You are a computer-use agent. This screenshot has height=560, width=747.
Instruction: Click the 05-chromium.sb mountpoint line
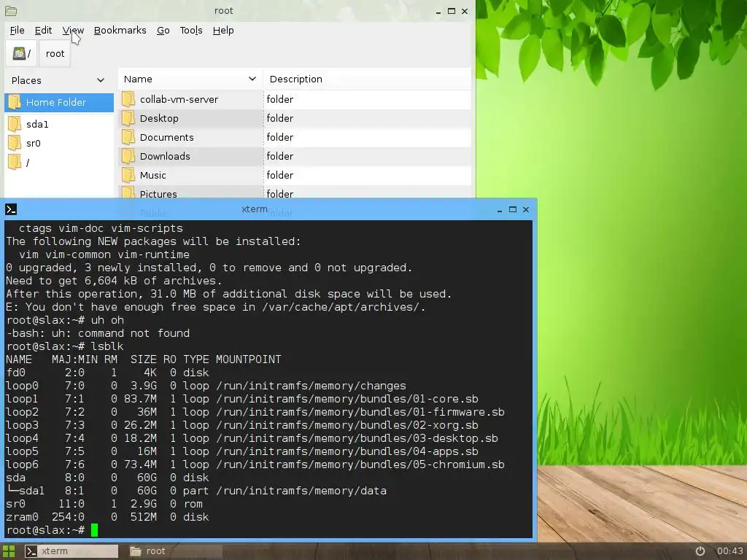click(x=255, y=464)
